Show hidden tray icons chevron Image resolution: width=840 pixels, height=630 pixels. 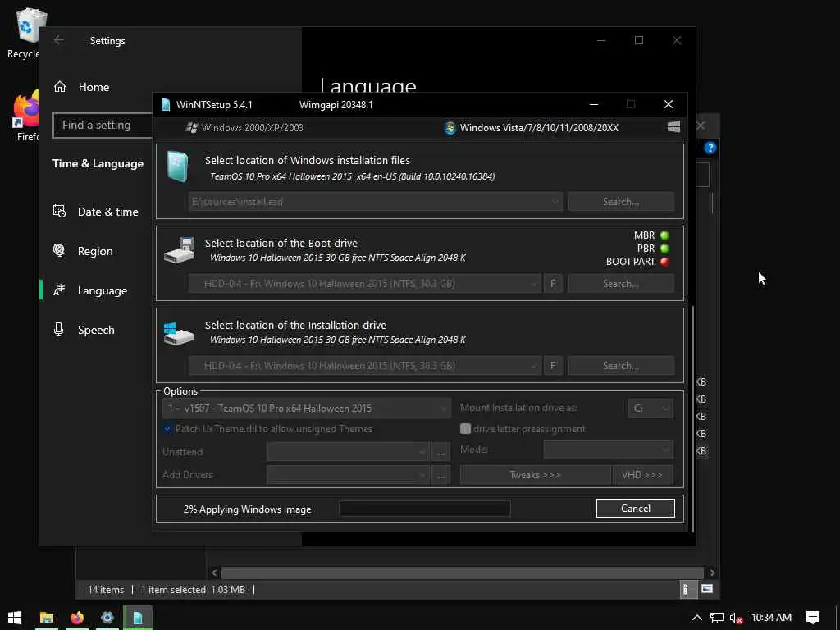click(696, 618)
